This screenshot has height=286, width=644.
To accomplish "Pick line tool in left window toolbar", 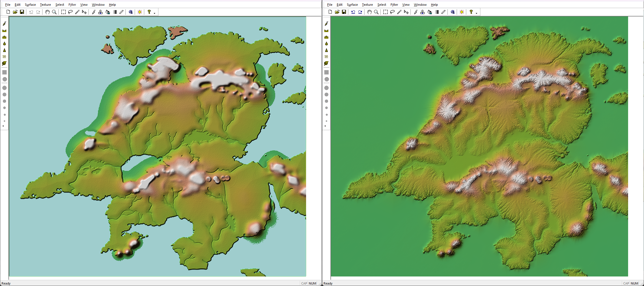I will pos(121,12).
